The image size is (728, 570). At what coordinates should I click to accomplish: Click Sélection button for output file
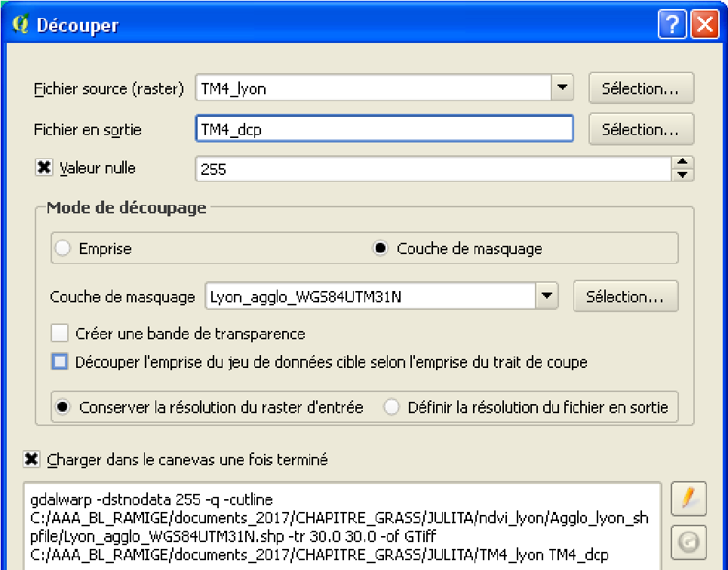[x=641, y=129]
